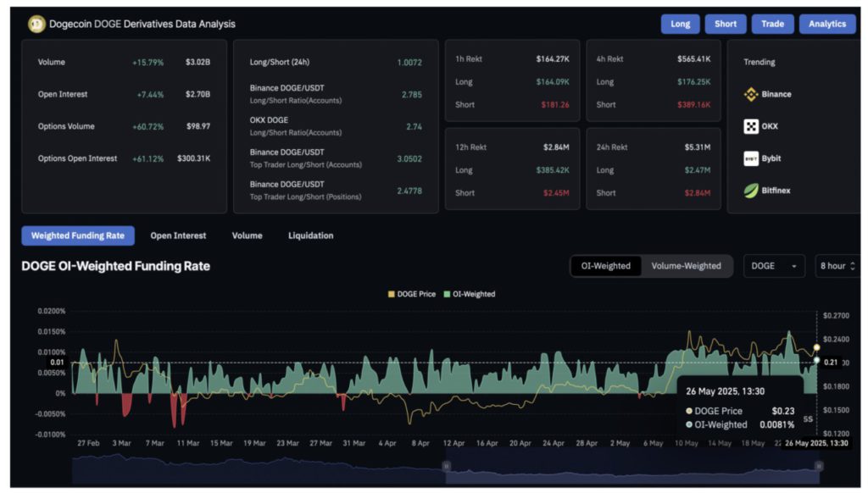This screenshot has height=493, width=868.
Task: Switch to Volume-Weighted funding rate
Action: coord(686,266)
